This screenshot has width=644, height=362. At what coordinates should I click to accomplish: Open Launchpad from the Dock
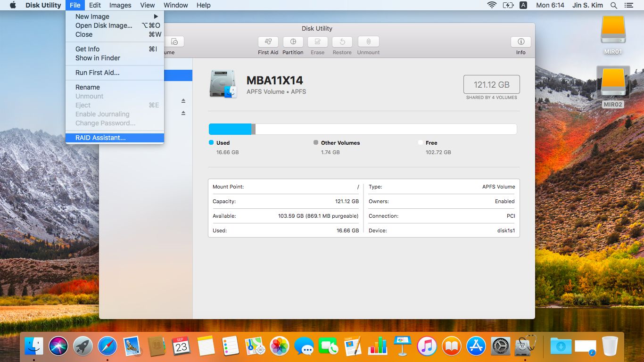click(83, 346)
